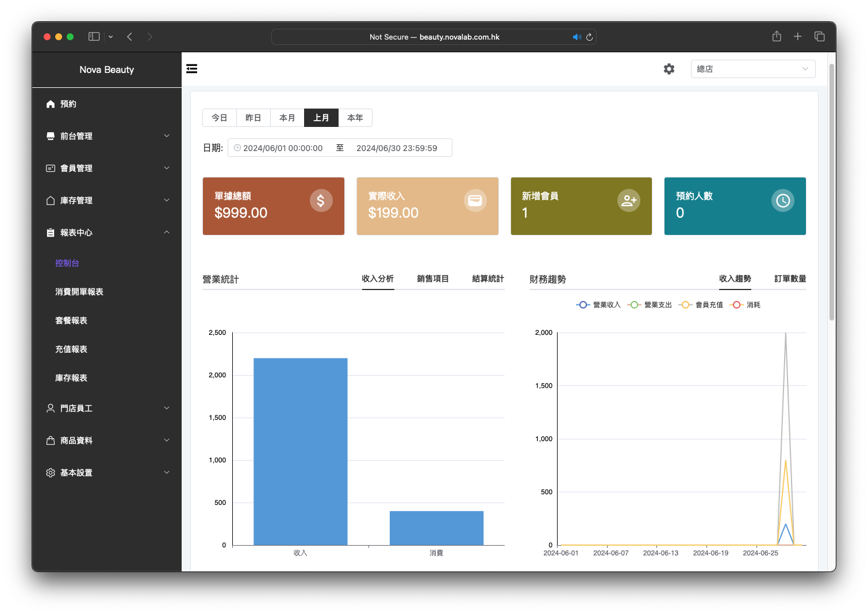This screenshot has width=868, height=614.
Task: Click the Nova Beauty logo title
Action: pos(107,69)
